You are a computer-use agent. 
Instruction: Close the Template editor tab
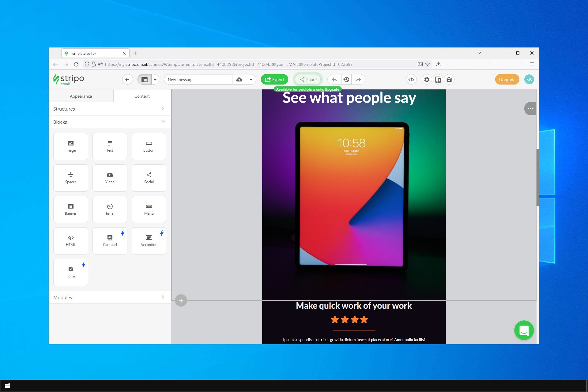(x=124, y=53)
